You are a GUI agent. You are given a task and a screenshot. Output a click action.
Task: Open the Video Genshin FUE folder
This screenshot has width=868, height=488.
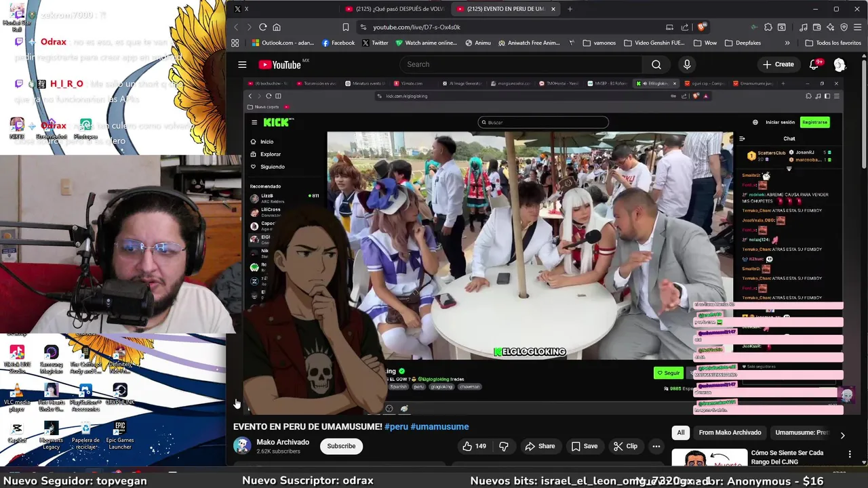pos(653,43)
